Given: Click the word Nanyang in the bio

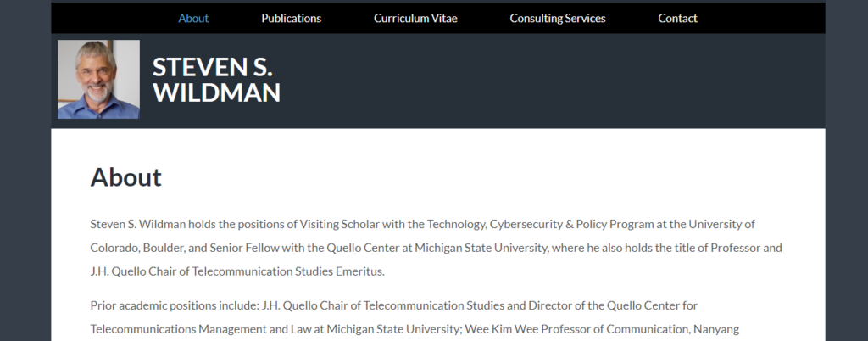Looking at the screenshot, I should [715, 329].
